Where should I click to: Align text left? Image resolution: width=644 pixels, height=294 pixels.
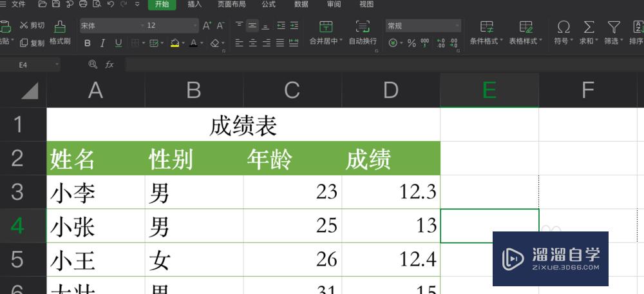point(239,43)
